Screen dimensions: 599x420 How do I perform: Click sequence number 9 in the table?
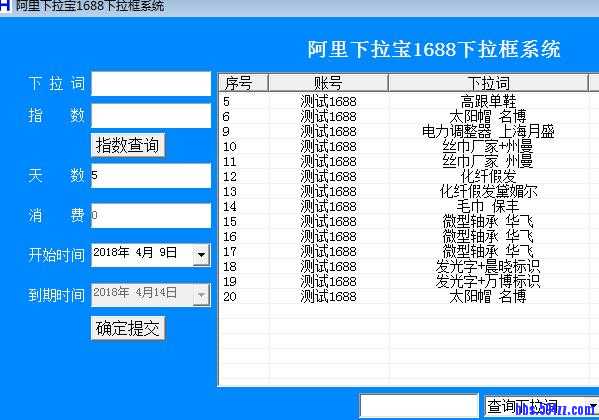coord(226,132)
